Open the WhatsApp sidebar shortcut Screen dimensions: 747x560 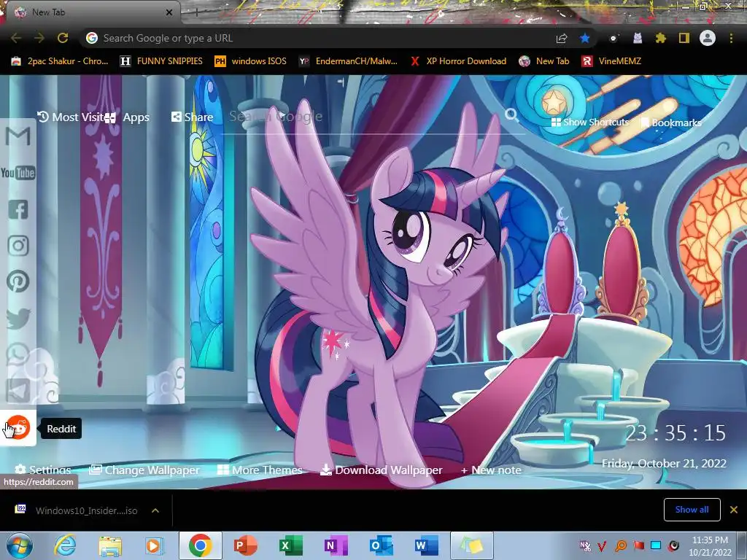click(18, 355)
